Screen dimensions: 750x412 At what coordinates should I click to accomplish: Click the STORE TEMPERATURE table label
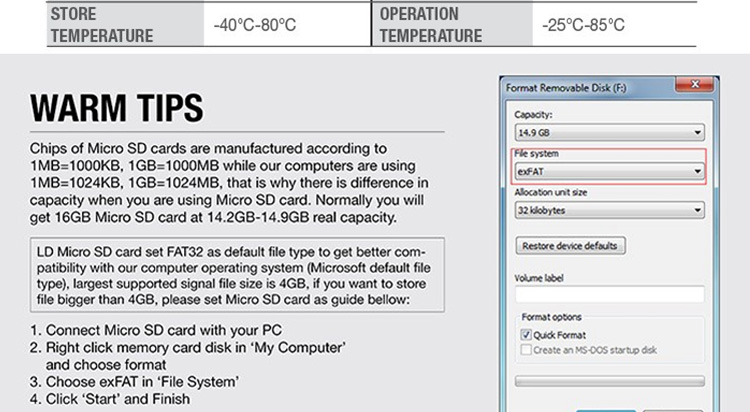pos(101,25)
